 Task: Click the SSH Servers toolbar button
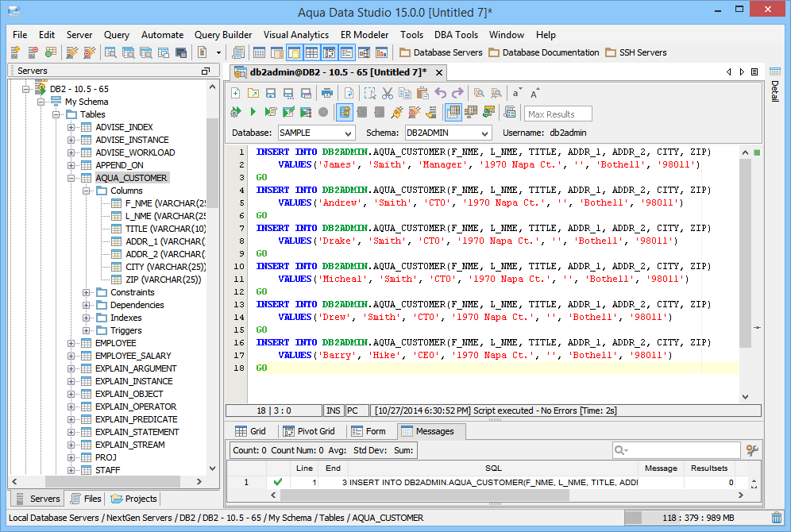(x=636, y=52)
